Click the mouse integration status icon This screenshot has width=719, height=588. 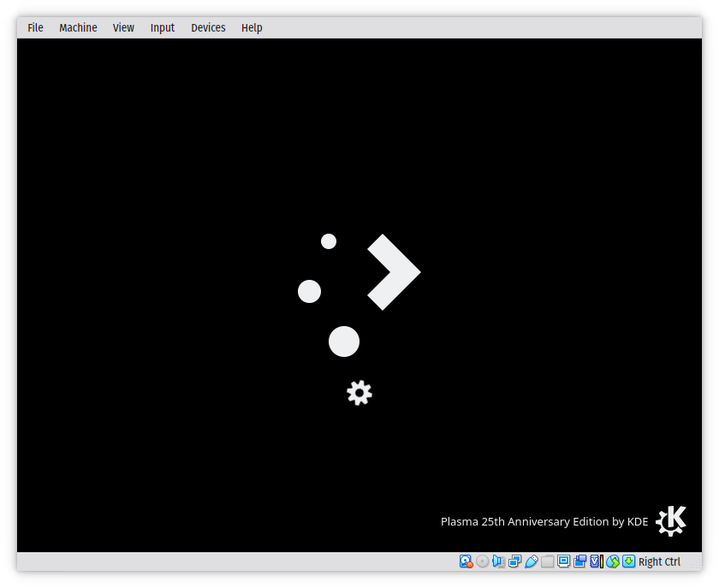click(x=613, y=561)
